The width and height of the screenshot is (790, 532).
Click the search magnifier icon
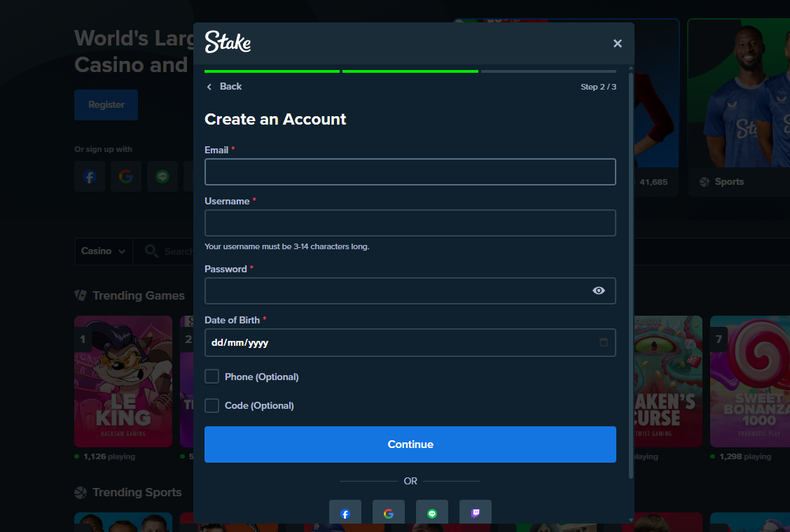click(x=151, y=251)
